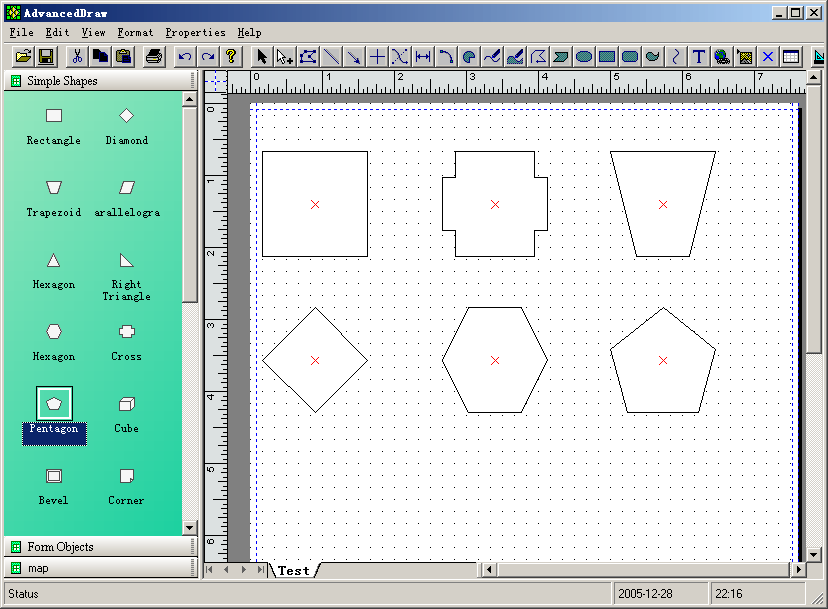Viewport: 828px width, 609px height.
Task: Expand the map shapes panel
Action: point(38,568)
